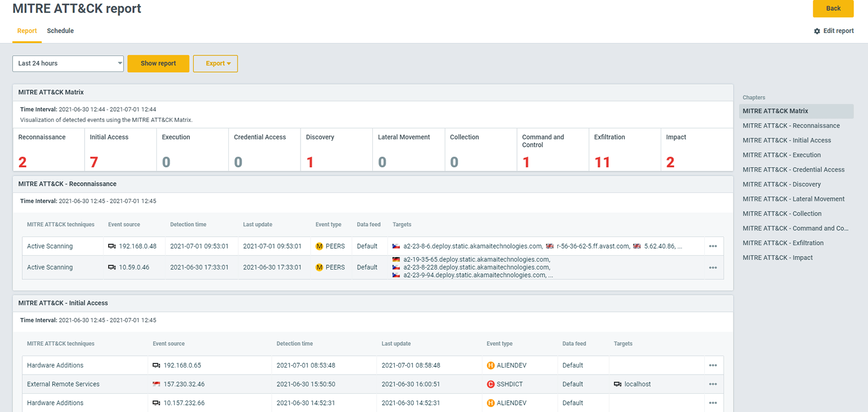Select the Report tab
The image size is (868, 412).
[27, 31]
